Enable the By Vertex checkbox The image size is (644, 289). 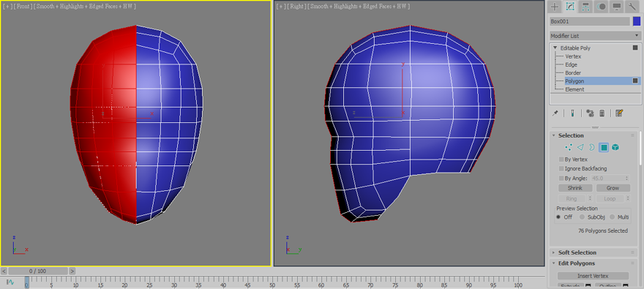[x=561, y=159]
